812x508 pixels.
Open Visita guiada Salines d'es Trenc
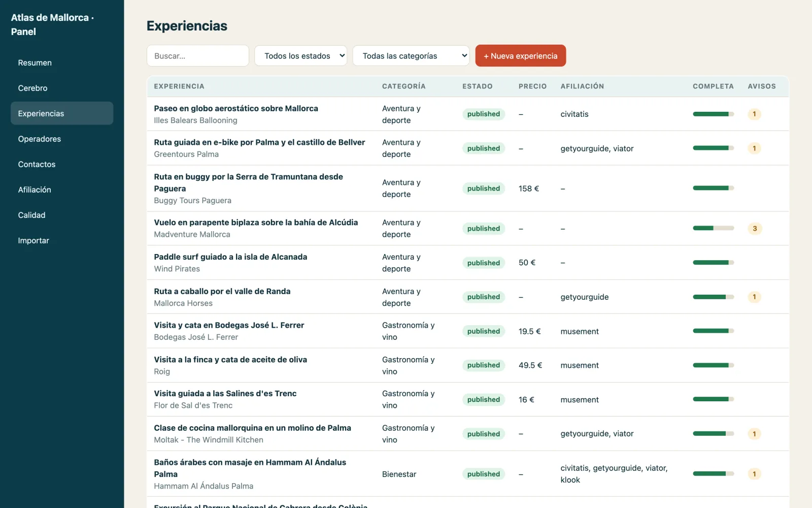click(225, 394)
